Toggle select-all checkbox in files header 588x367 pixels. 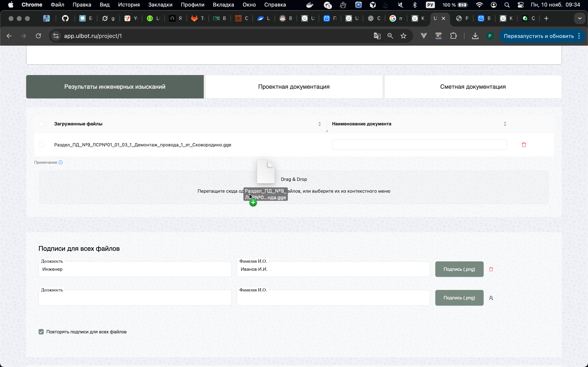[42, 124]
